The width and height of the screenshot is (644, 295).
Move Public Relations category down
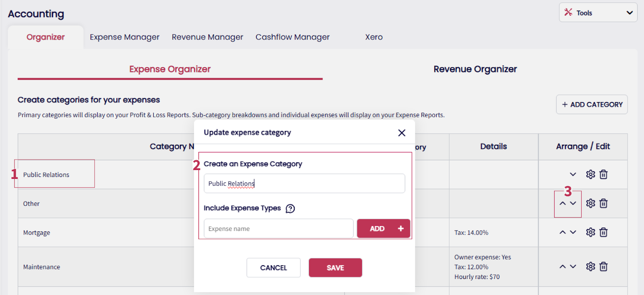573,174
